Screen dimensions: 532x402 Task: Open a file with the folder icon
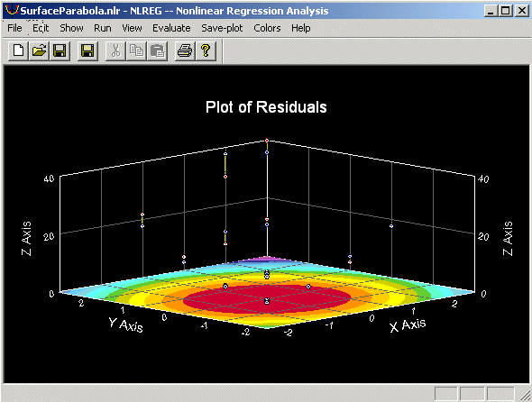(39, 51)
